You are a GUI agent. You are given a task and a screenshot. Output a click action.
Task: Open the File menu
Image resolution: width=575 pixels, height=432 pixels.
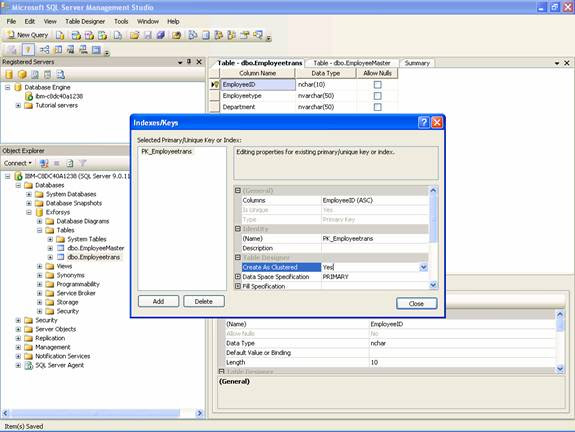pyautogui.click(x=11, y=21)
